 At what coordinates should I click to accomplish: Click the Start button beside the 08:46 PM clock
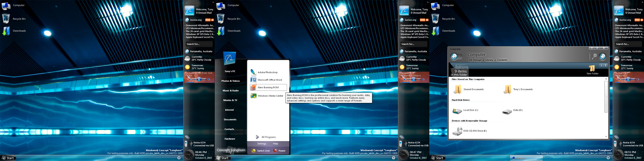[x=8, y=158]
